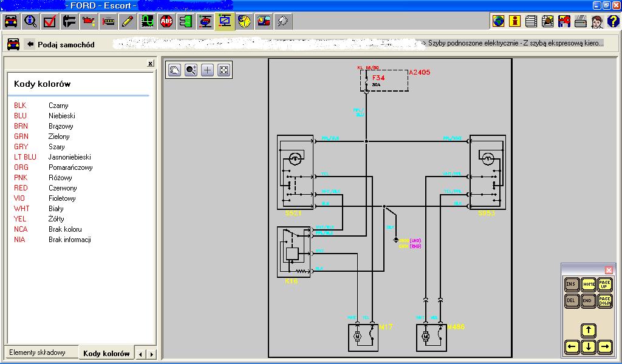Viewport: 622px width, 364px height.
Task: Open the yellow information icon
Action: click(514, 21)
